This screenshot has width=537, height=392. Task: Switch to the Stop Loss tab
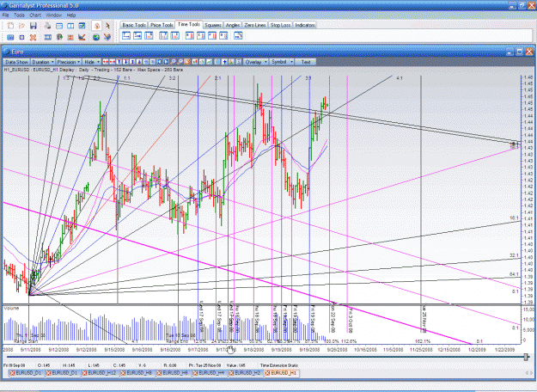pos(280,25)
